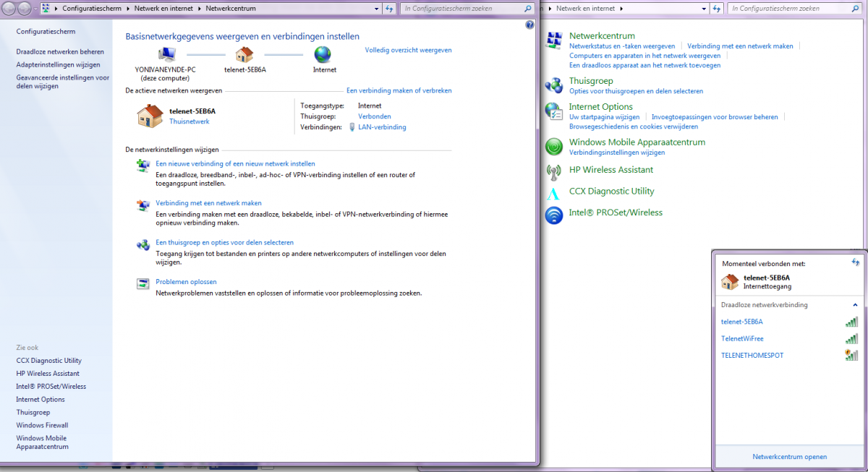Click signal bars icon for TELENETHOMESPOT
This screenshot has width=868, height=472.
click(851, 355)
